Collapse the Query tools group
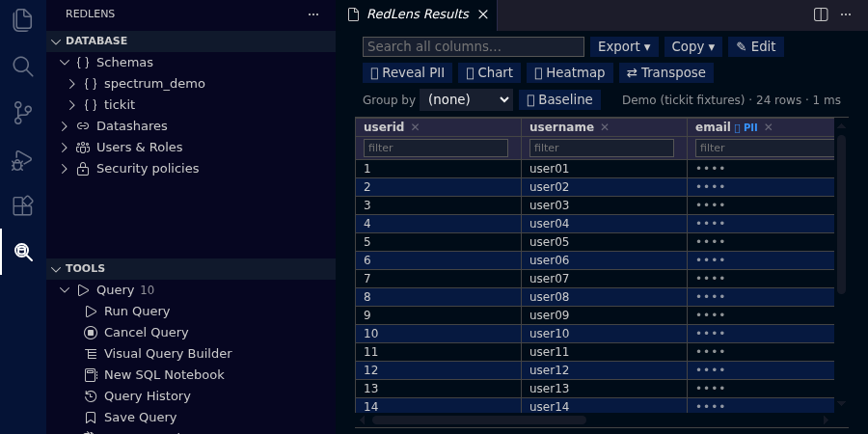868x434 pixels. 65,290
